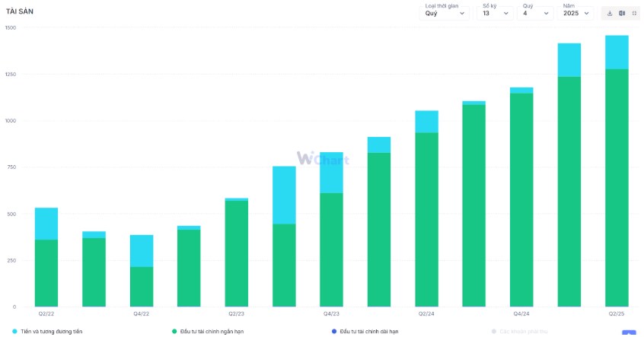Enable the greyed-out Các khoản phải thu series

[x=520, y=331]
